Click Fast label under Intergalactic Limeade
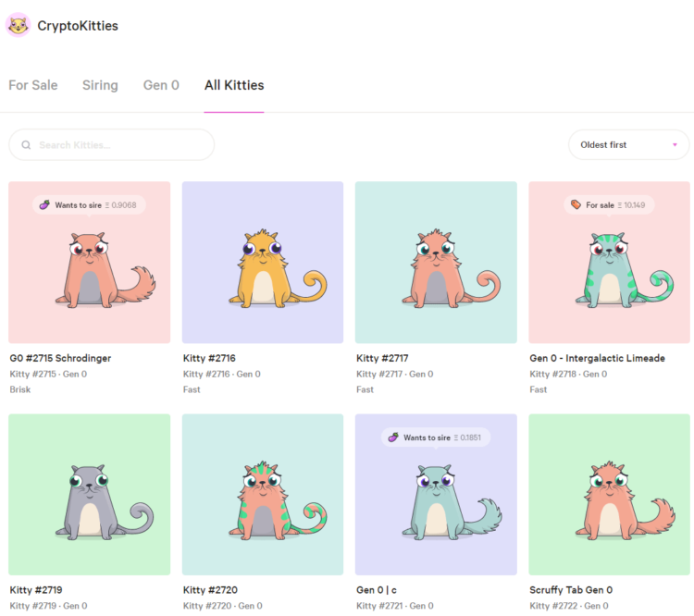The width and height of the screenshot is (694, 616). click(539, 389)
